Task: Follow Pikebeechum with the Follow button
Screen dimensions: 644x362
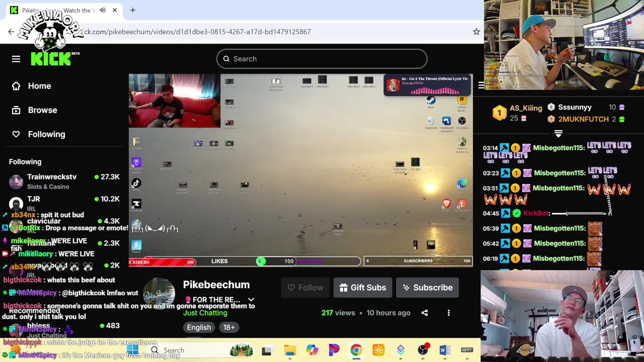Action: (x=305, y=288)
